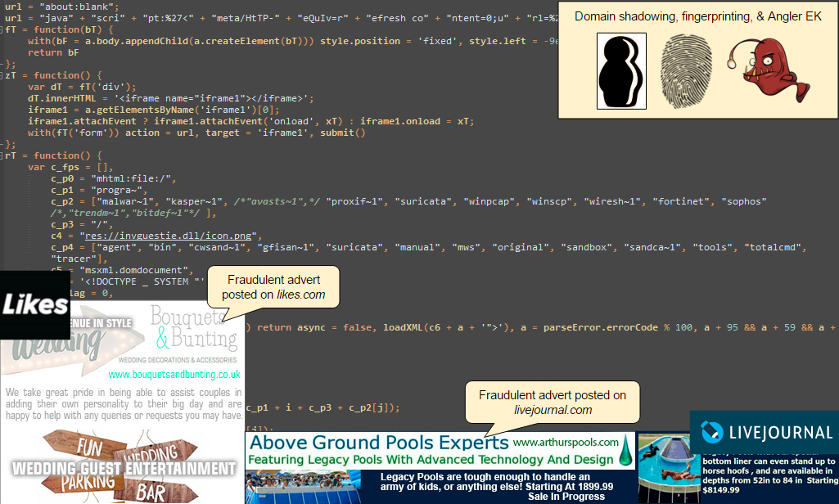The height and width of the screenshot is (504, 839).
Task: Click the fingerprint icon
Action: click(687, 71)
